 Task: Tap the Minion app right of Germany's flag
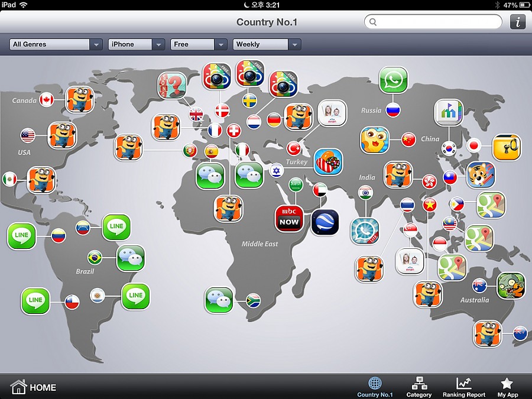coord(299,116)
